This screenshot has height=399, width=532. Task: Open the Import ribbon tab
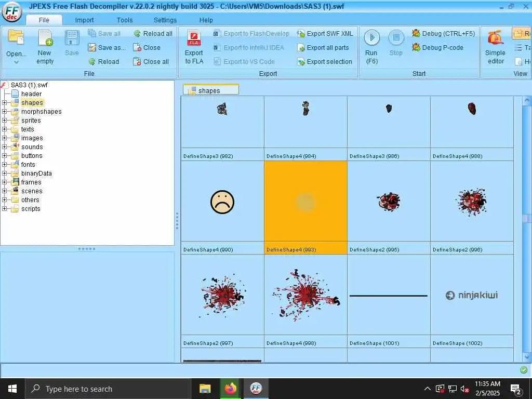click(84, 20)
